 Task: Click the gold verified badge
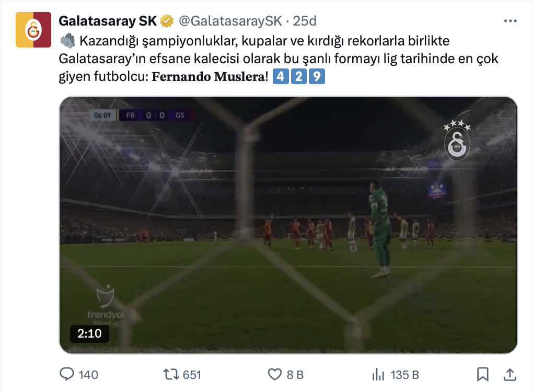coord(167,21)
